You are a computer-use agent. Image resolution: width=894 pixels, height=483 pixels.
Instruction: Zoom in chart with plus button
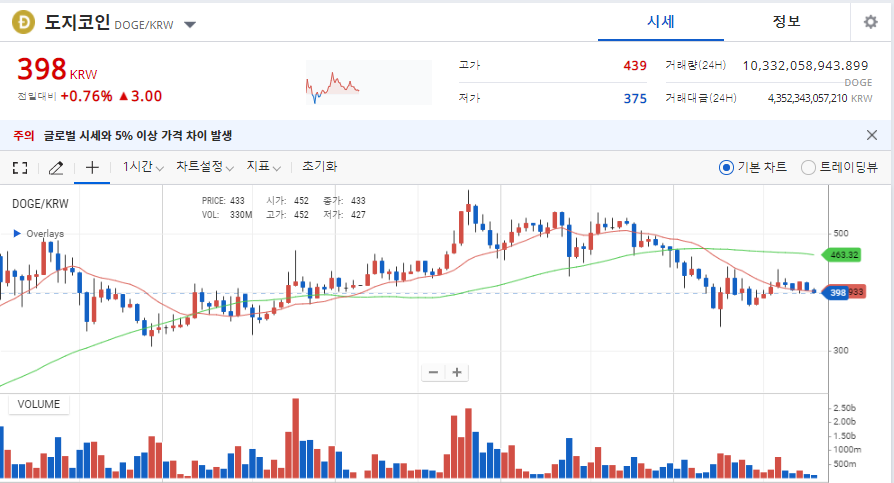(457, 372)
